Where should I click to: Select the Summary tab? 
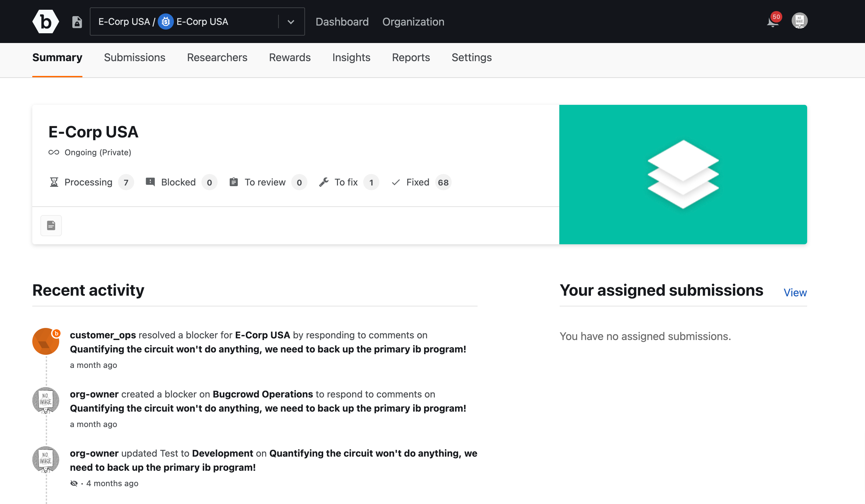coord(57,57)
